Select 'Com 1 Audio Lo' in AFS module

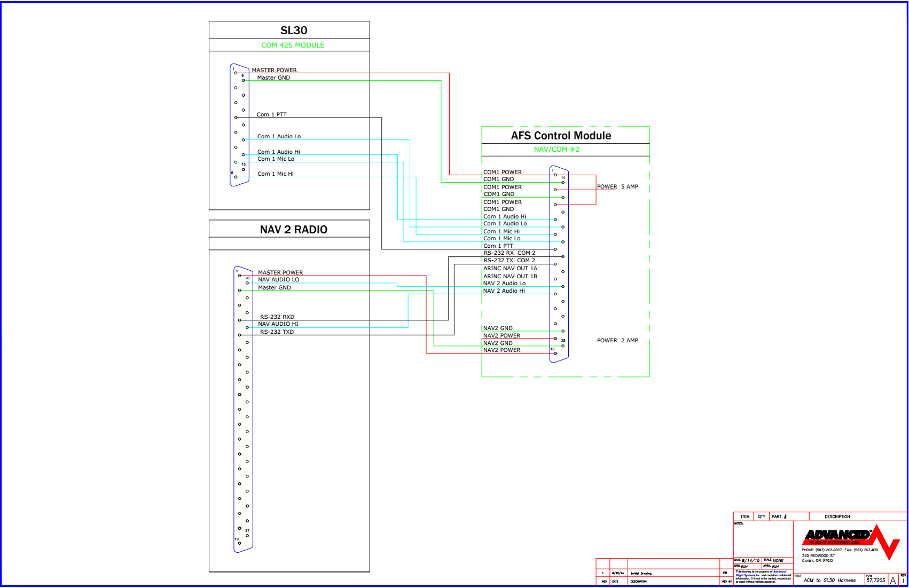point(505,223)
